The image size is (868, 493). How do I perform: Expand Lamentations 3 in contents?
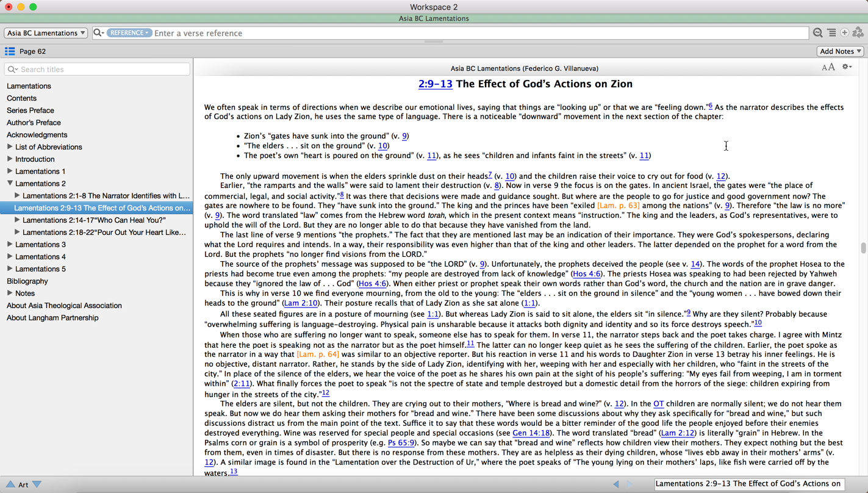click(10, 244)
